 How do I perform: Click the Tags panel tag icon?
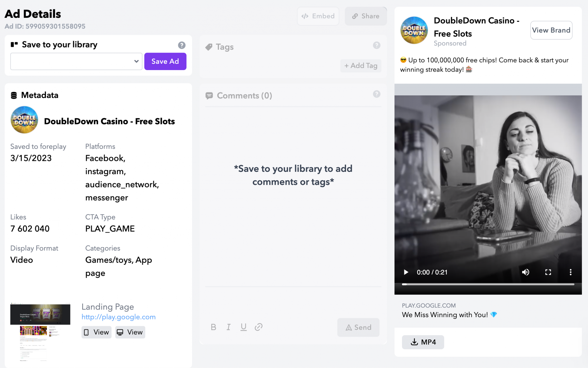point(209,47)
